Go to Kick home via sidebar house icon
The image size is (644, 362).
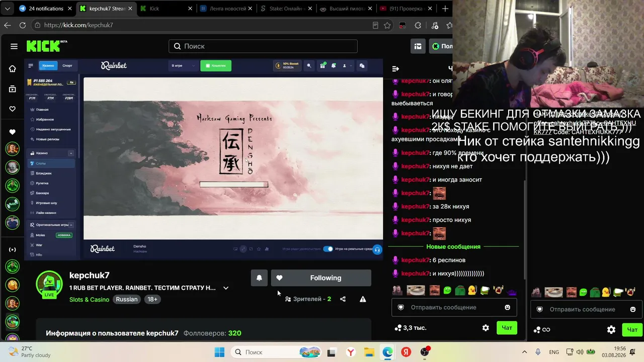pos(13,69)
